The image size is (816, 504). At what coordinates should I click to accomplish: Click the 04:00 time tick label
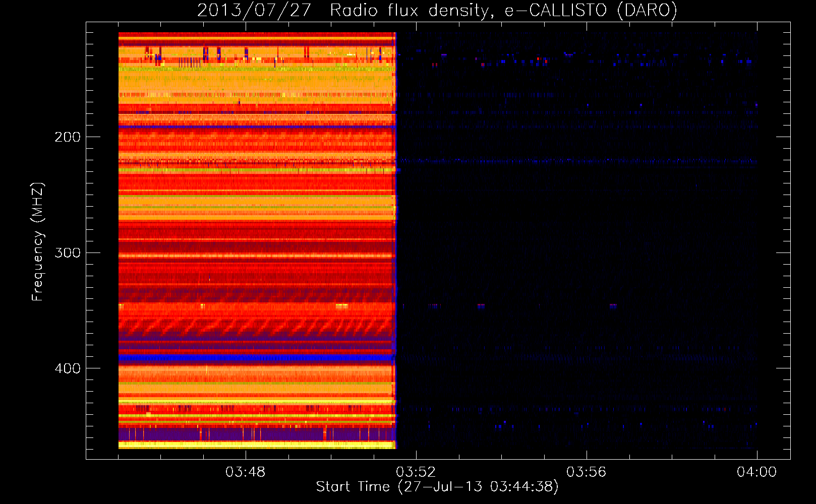coord(757,472)
